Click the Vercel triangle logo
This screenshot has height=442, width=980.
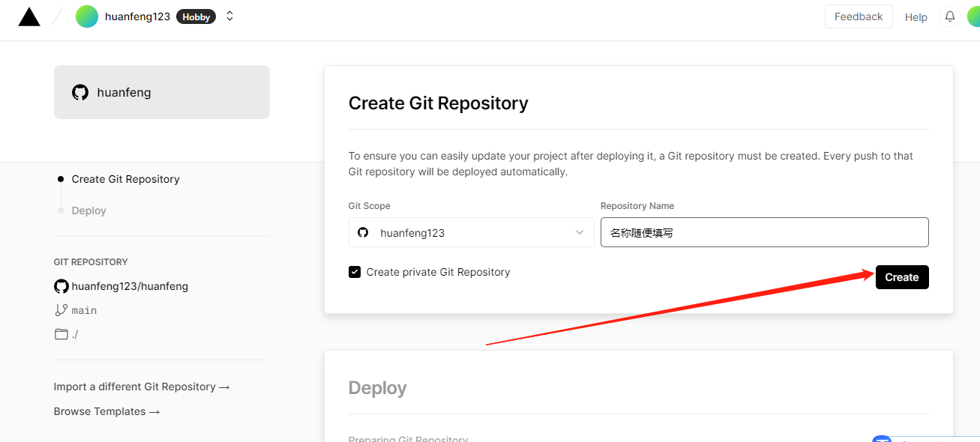[x=29, y=16]
